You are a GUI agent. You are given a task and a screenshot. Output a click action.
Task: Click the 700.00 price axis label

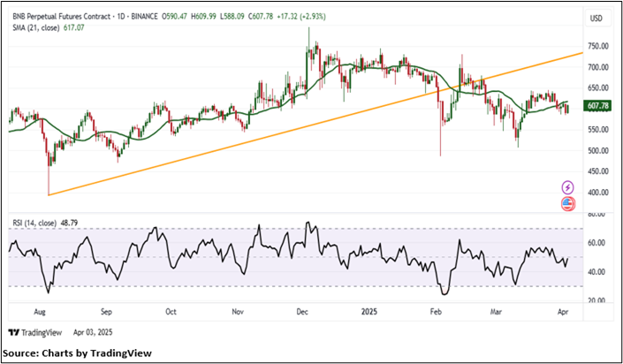(x=598, y=67)
